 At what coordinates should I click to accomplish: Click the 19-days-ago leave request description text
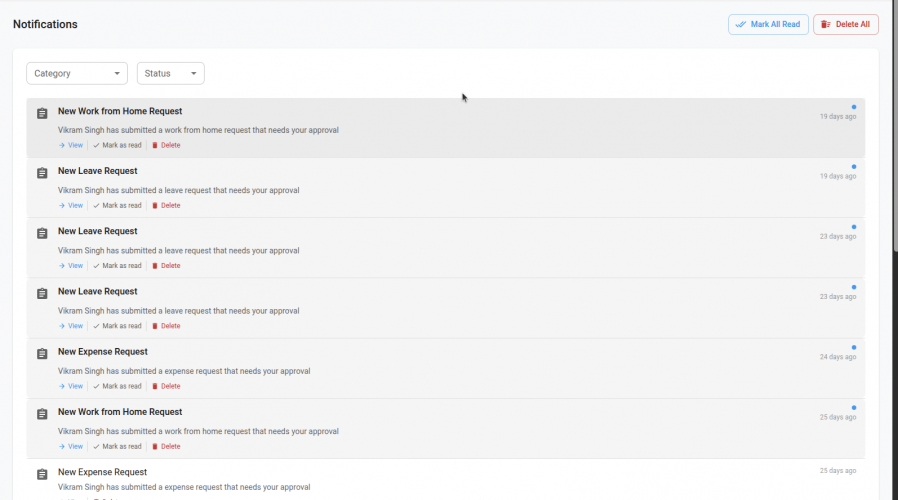[x=178, y=190]
